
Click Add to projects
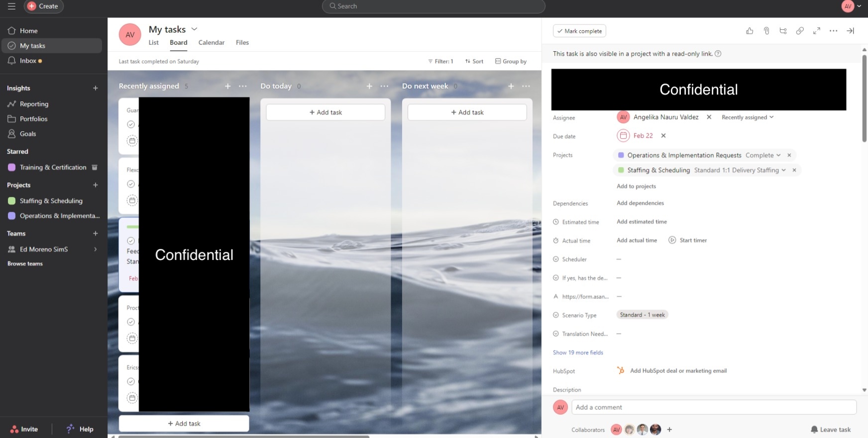tap(636, 186)
